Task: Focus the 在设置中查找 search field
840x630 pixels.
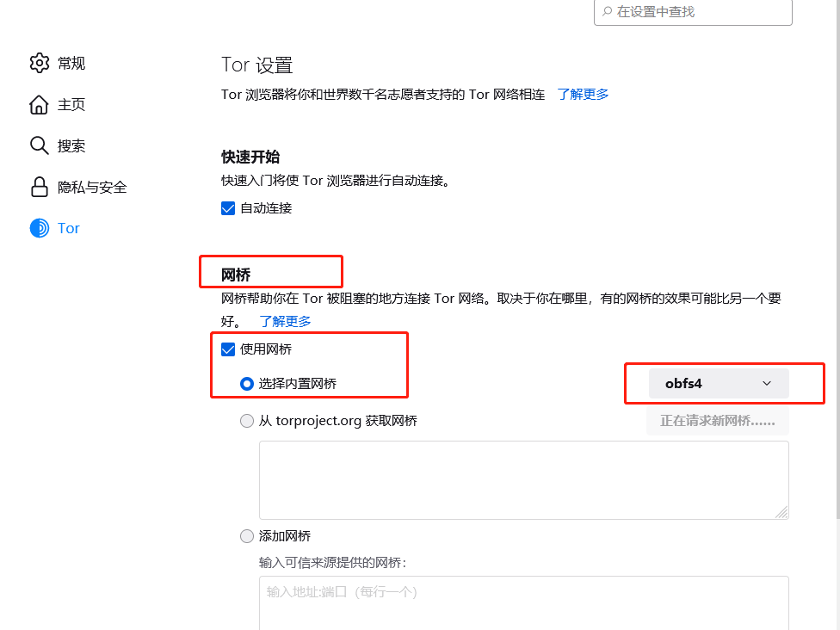Action: point(697,12)
